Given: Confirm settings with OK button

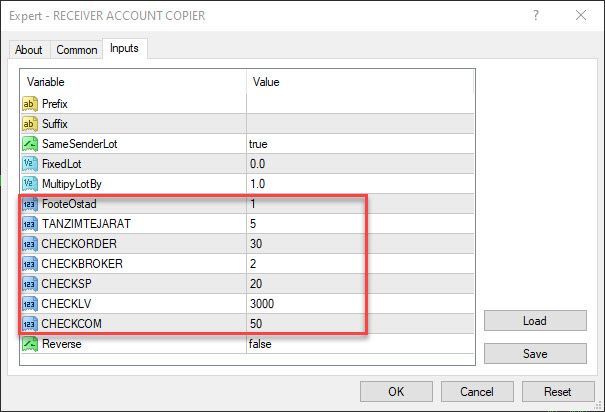Looking at the screenshot, I should pyautogui.click(x=396, y=392).
